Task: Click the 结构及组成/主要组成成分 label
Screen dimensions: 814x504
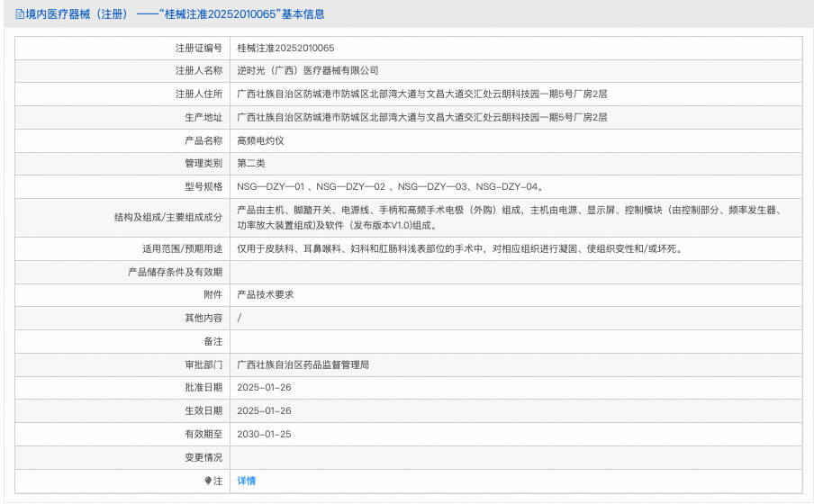Action: tap(168, 218)
